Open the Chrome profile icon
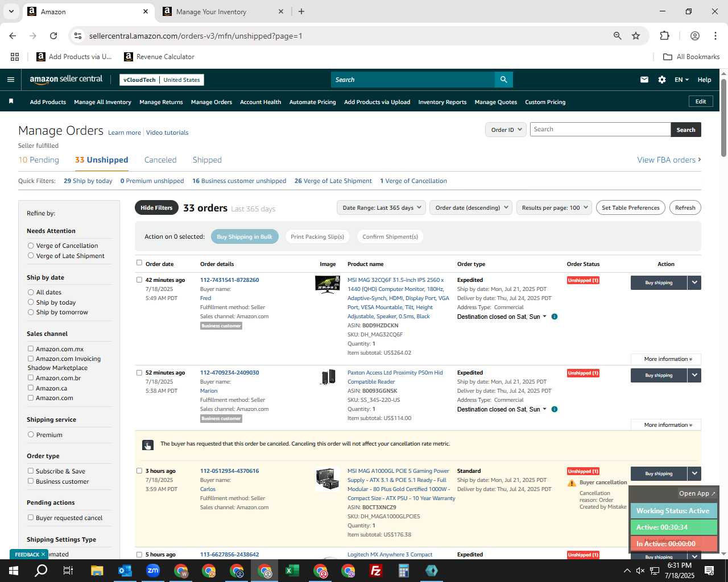 (694, 36)
